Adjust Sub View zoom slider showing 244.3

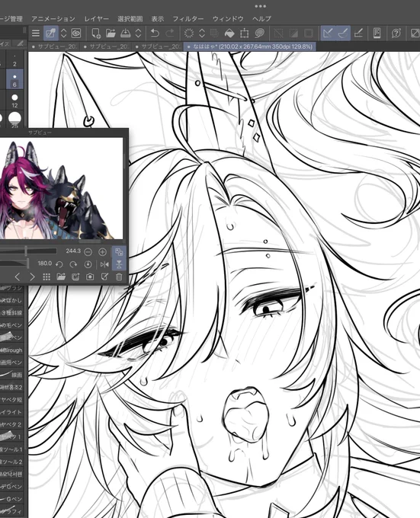28,251
